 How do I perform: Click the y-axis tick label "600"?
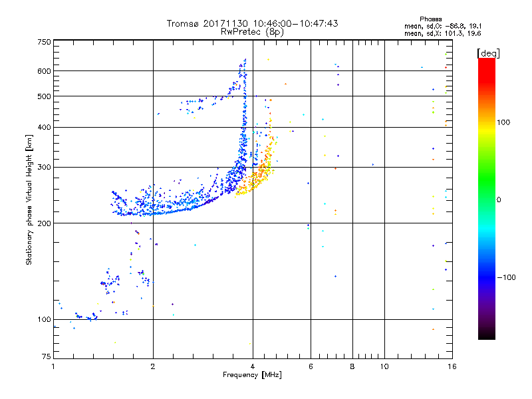(44, 71)
